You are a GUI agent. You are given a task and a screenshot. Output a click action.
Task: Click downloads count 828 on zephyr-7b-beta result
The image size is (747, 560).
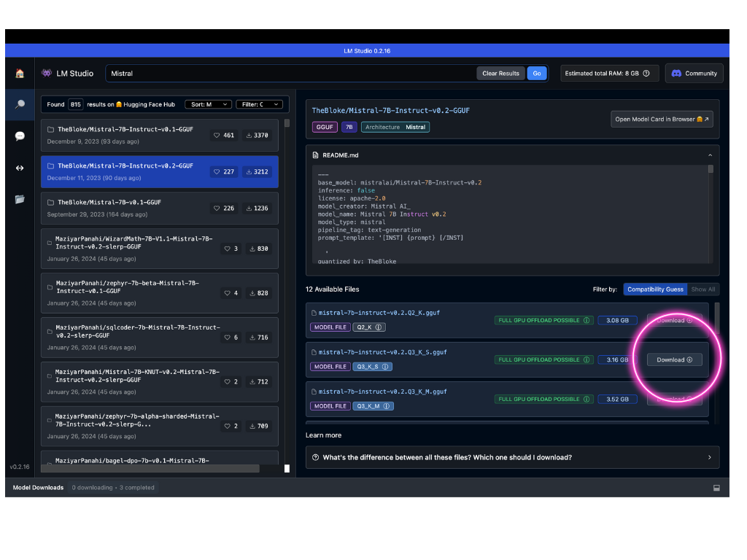coord(259,293)
